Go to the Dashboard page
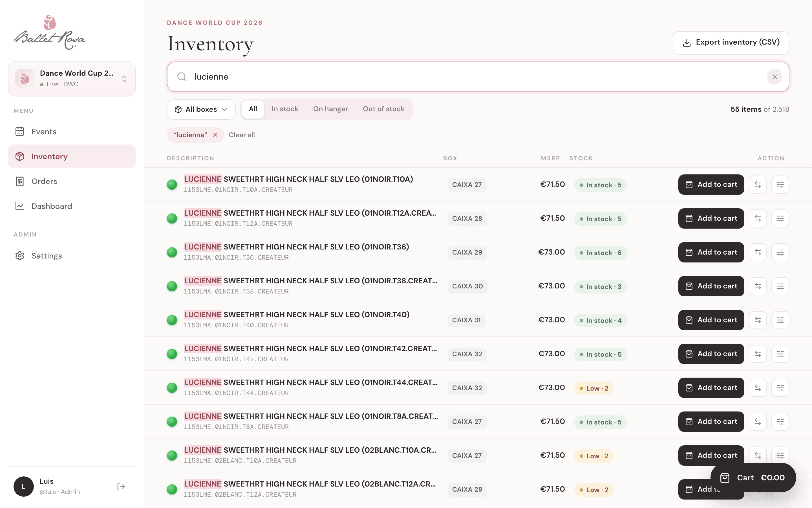 tap(72, 206)
